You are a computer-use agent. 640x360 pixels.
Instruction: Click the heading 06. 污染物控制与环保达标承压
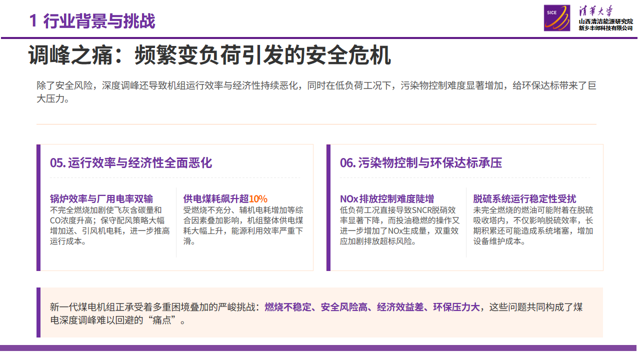(421, 163)
